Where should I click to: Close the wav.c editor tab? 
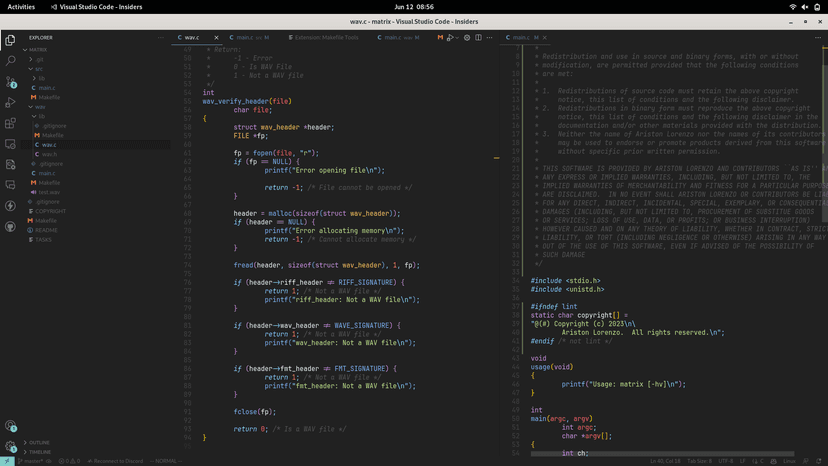(216, 38)
